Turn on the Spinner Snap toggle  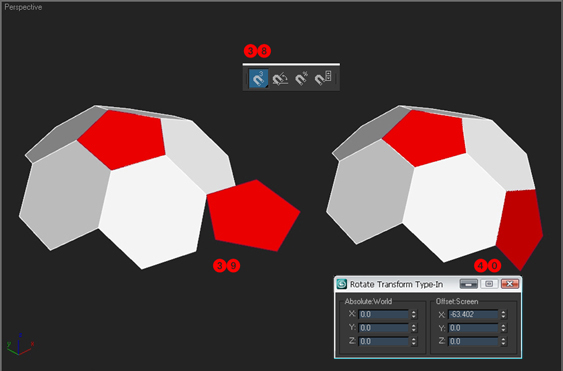coord(322,78)
